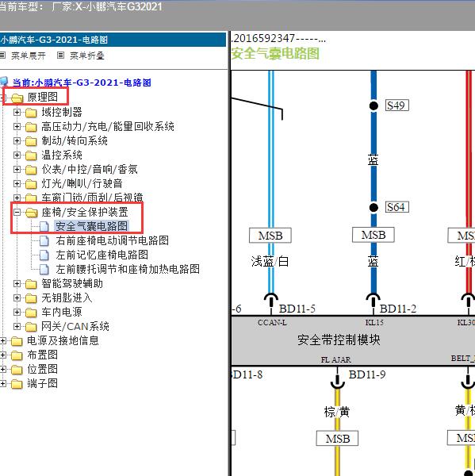Viewport: 475px width, 476px height.
Task: Click the 安全带控制模块 block
Action: pyautogui.click(x=354, y=340)
